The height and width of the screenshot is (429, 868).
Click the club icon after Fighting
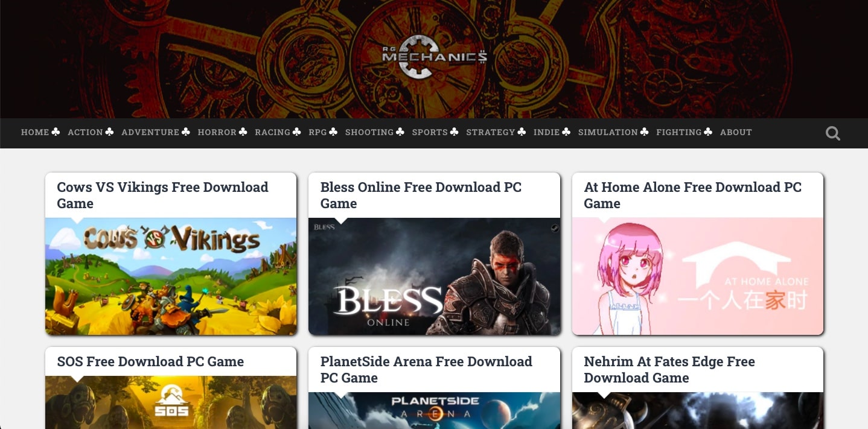pos(708,132)
